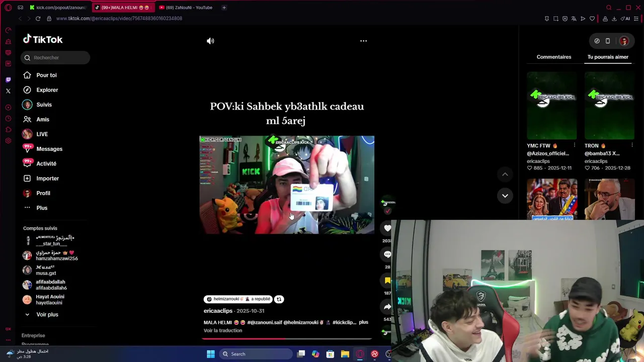Open Activité notifications

click(46, 163)
